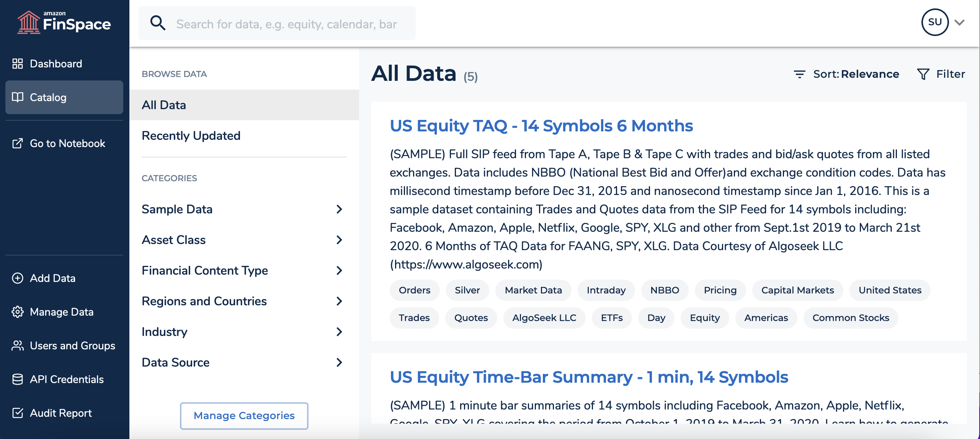Open the Manage Data page

tap(64, 312)
